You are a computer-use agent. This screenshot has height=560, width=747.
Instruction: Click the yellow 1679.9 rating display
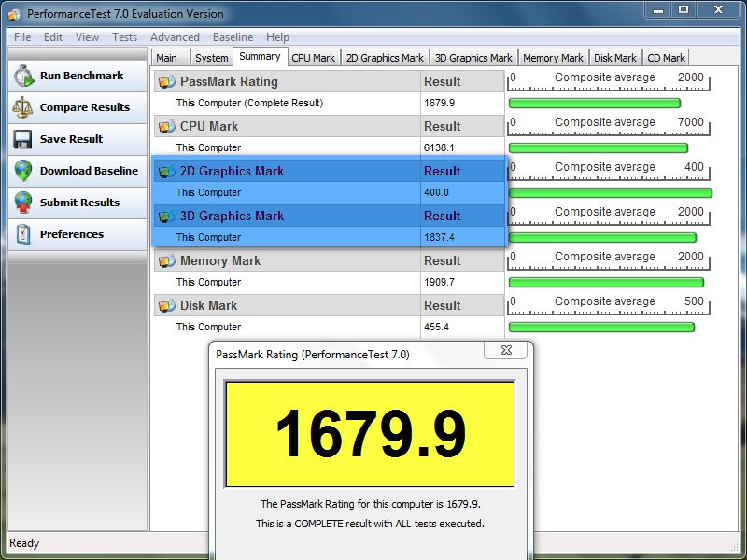click(x=370, y=434)
